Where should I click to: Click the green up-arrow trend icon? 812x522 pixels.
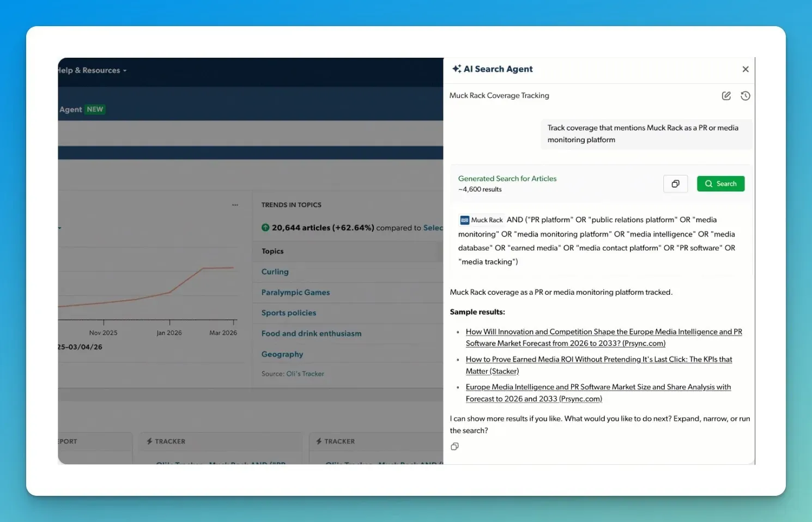265,228
